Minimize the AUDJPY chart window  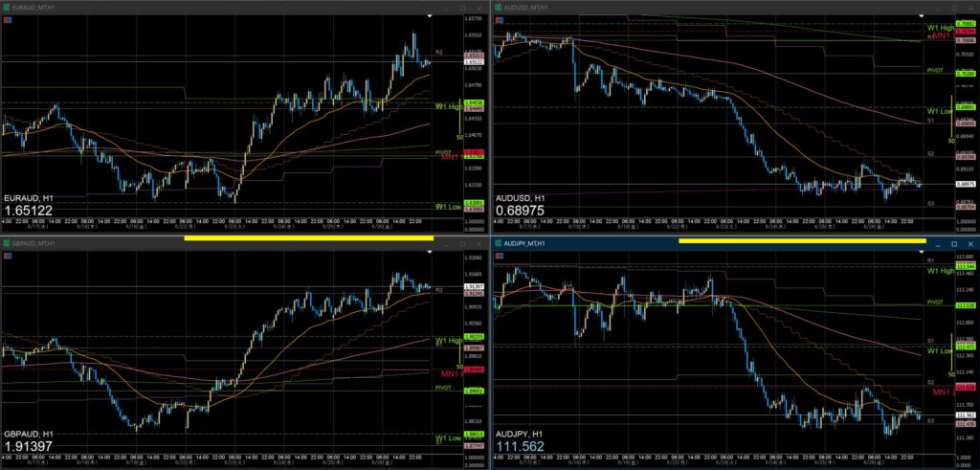[938, 244]
